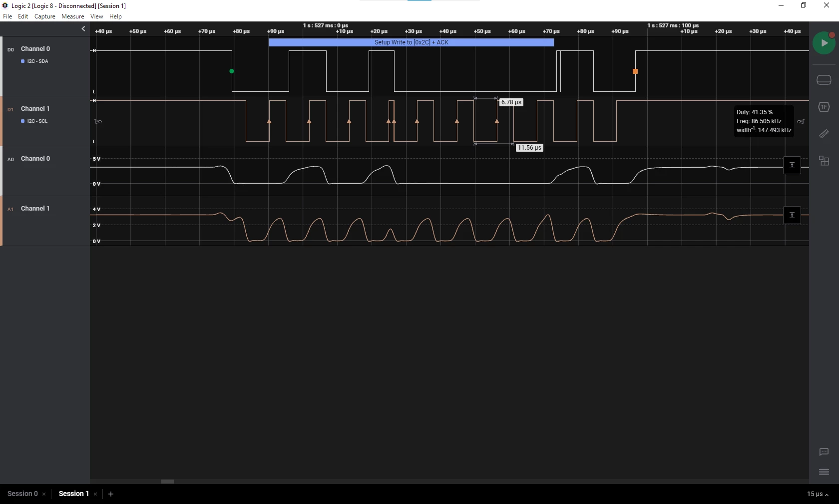Click the waveform icon beside the frequency readout
839x504 pixels.
point(801,121)
